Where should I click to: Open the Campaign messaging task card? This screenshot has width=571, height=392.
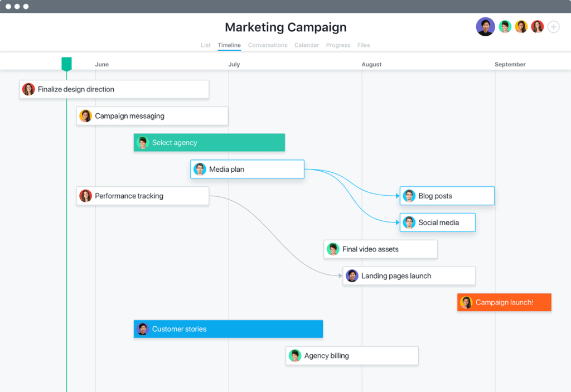(152, 115)
